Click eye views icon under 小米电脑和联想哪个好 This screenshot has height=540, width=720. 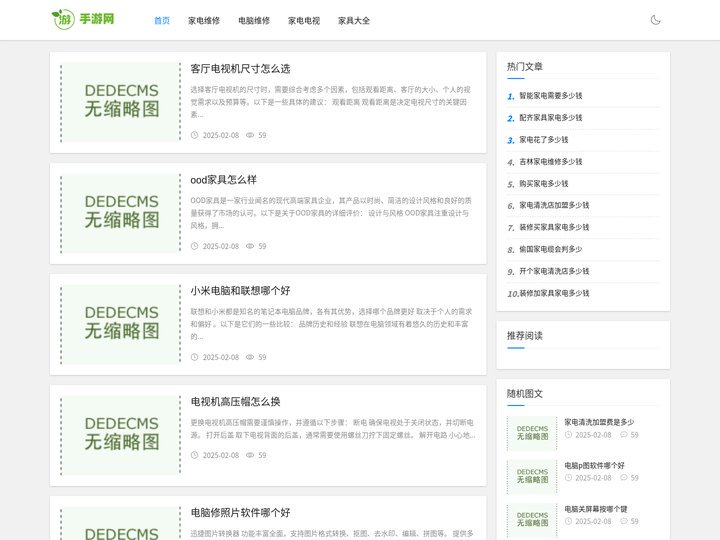tap(250, 357)
